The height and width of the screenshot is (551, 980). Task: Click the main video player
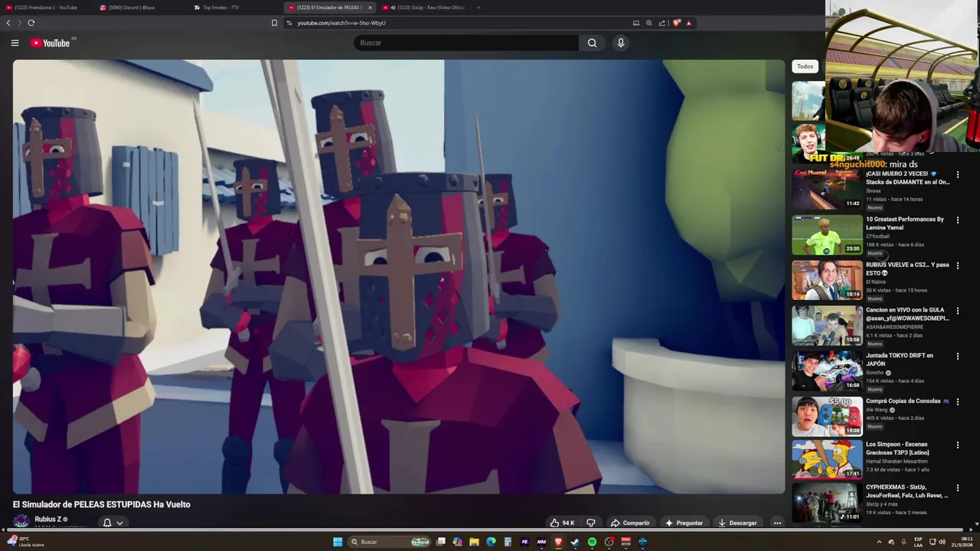399,277
